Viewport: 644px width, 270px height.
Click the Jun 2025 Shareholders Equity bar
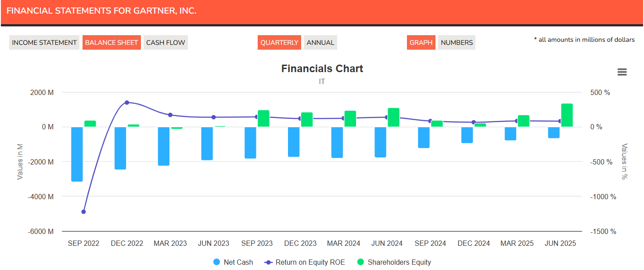(x=567, y=115)
